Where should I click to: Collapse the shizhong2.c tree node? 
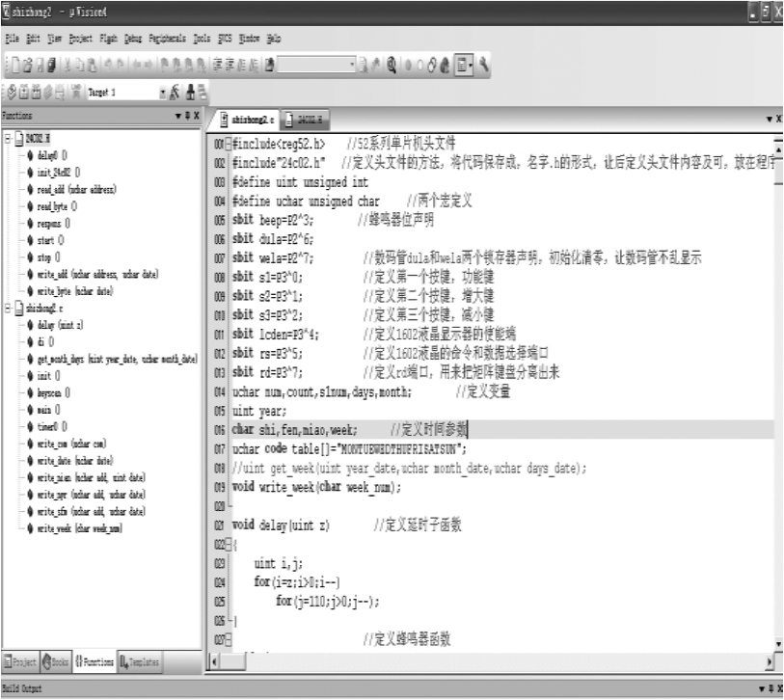point(8,308)
